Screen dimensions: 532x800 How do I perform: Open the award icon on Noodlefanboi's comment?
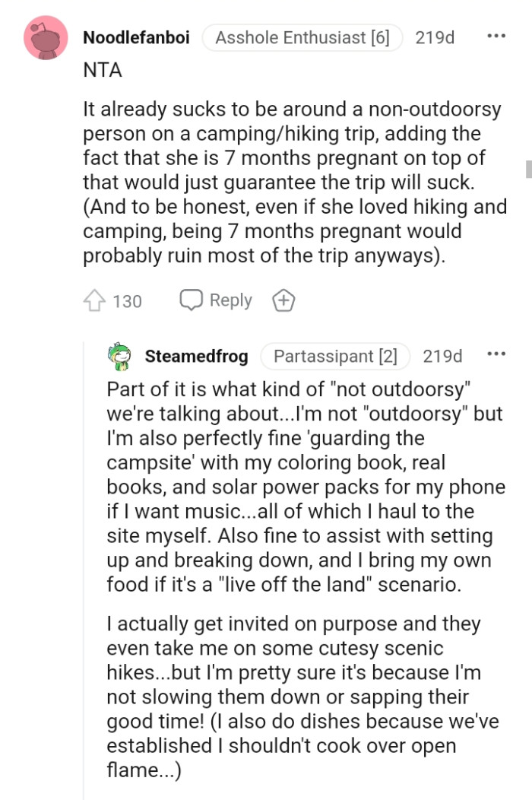coord(283,300)
